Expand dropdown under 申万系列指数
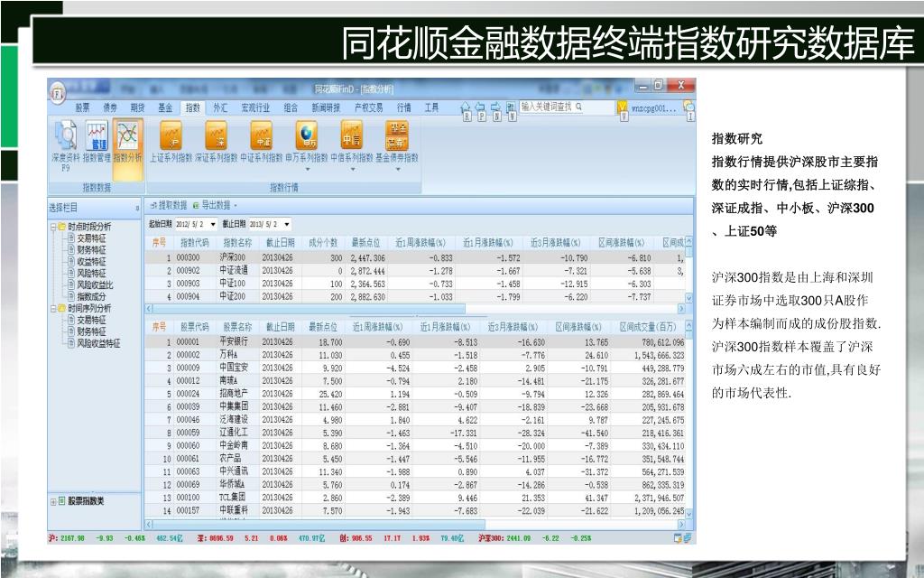924x578 pixels. 307,169
